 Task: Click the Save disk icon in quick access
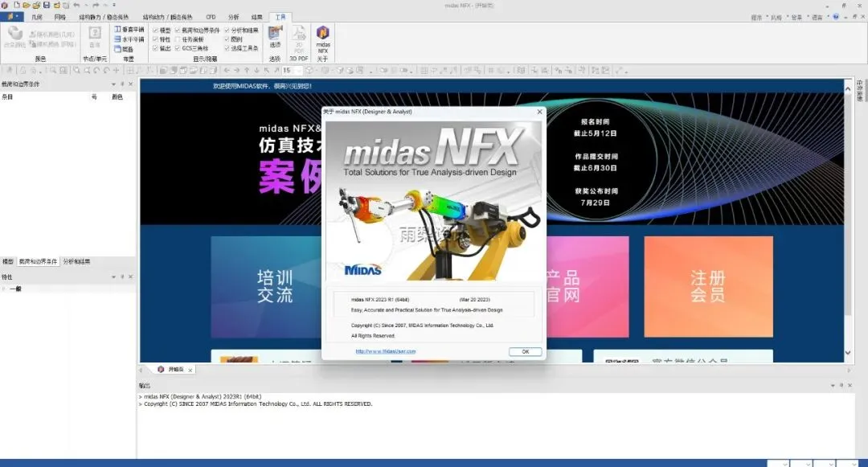pos(47,5)
